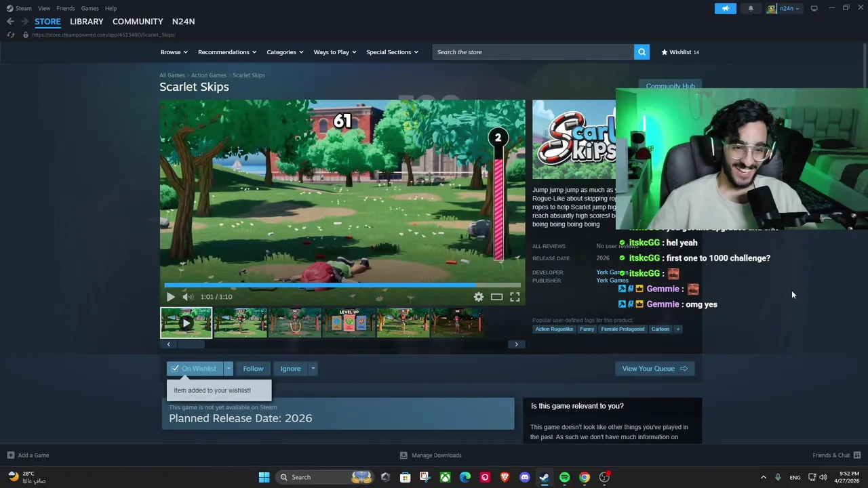Open Ways to Play dropdown
Viewport: 868px width, 488px height.
coord(335,52)
